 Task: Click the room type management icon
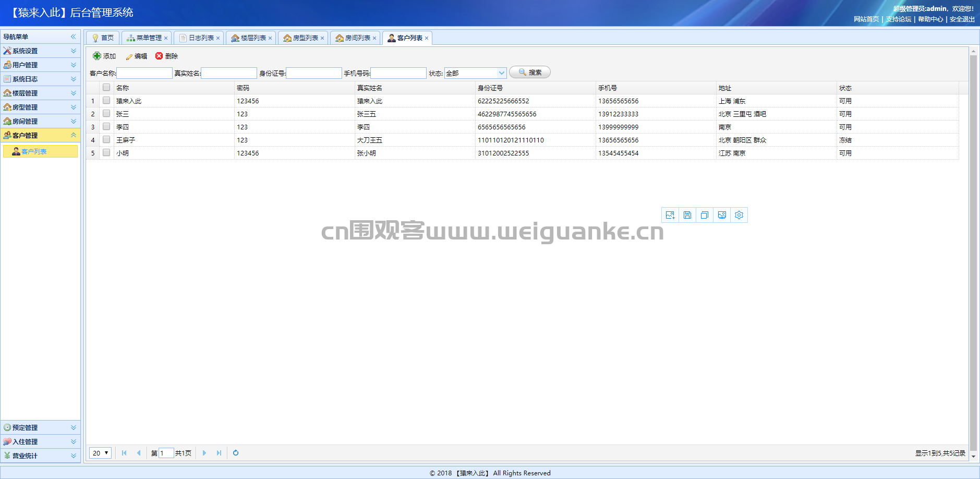[x=7, y=107]
